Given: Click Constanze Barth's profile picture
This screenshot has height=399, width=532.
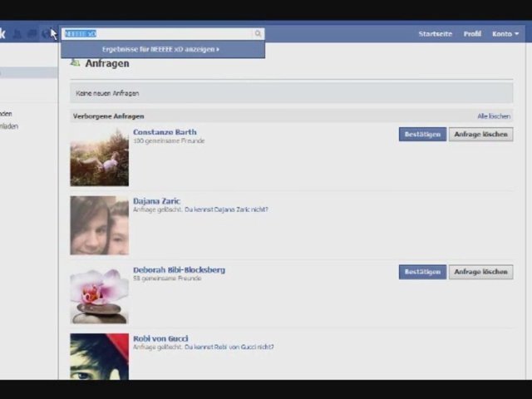Looking at the screenshot, I should tap(99, 156).
